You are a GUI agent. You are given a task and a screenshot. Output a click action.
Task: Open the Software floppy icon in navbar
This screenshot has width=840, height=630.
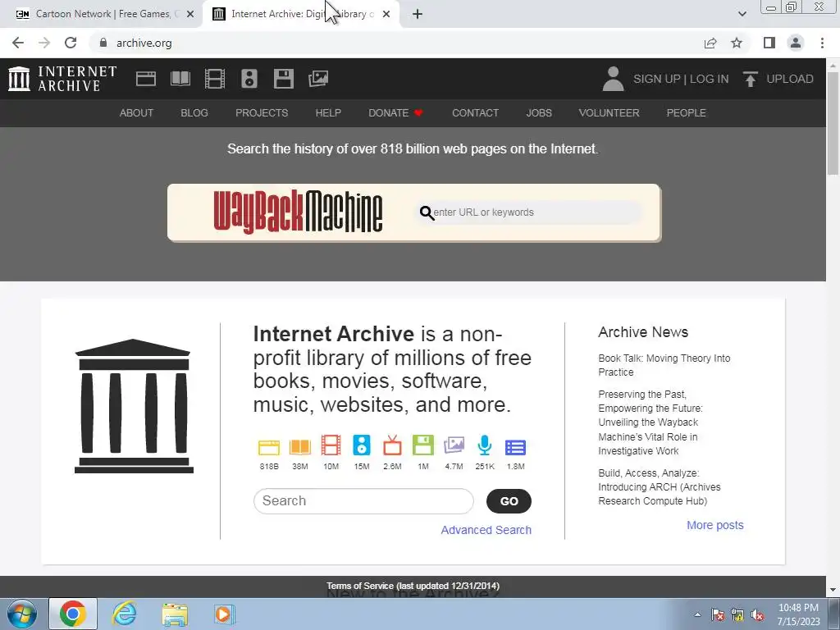(283, 79)
